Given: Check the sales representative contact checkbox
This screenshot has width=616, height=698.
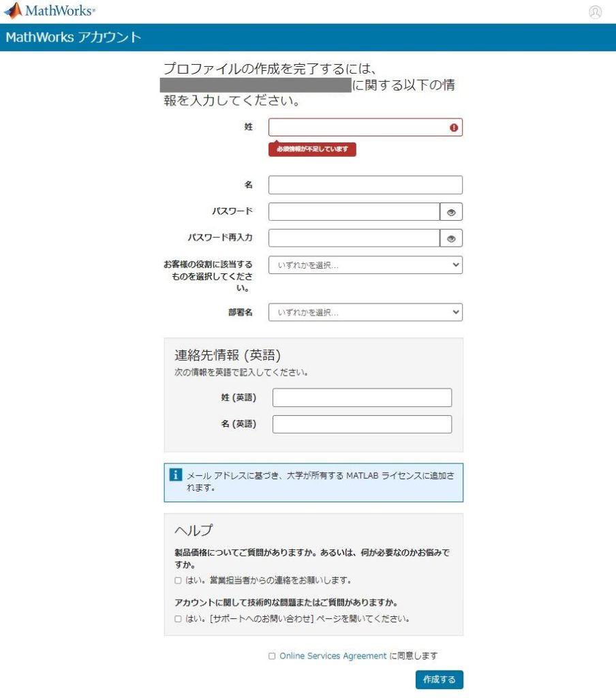Looking at the screenshot, I should coord(178,581).
